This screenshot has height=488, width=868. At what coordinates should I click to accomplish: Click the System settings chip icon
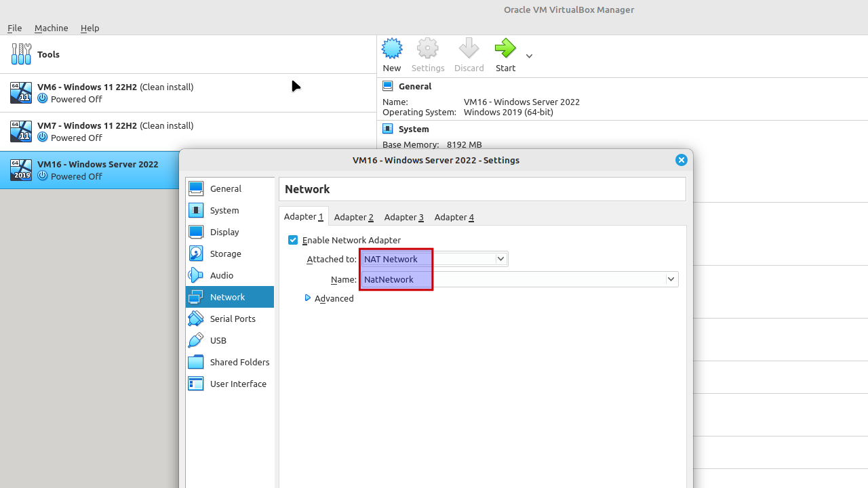pos(196,210)
